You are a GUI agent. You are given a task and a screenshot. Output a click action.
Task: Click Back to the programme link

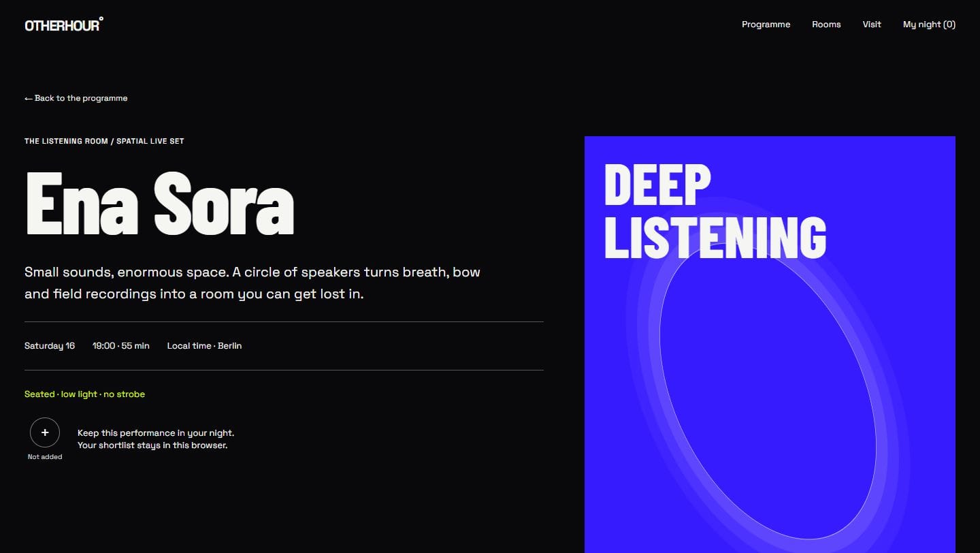[76, 98]
